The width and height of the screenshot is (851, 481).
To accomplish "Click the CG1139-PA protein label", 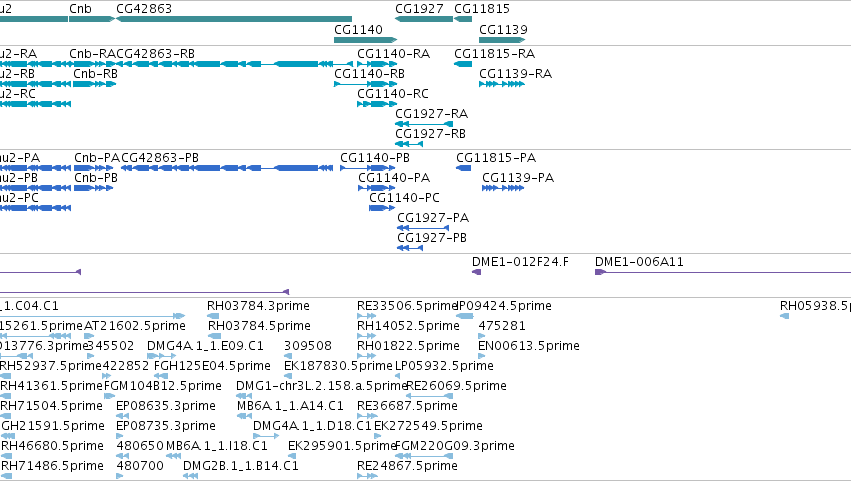I will coord(518,178).
